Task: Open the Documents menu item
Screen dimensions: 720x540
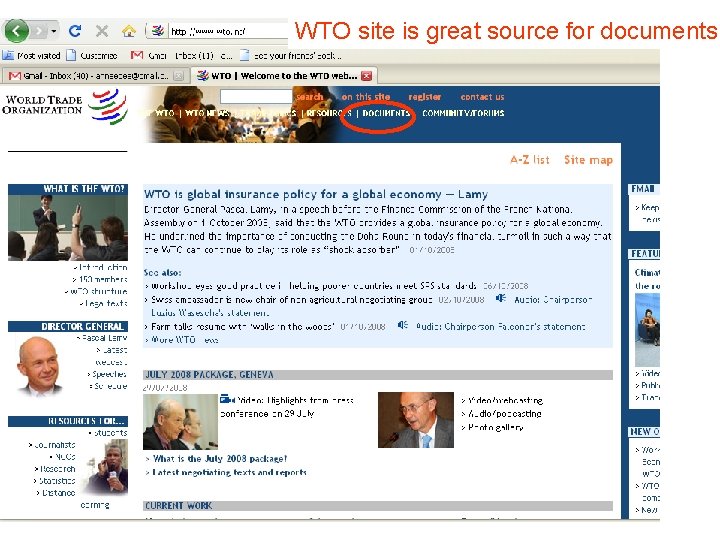Action: point(386,113)
